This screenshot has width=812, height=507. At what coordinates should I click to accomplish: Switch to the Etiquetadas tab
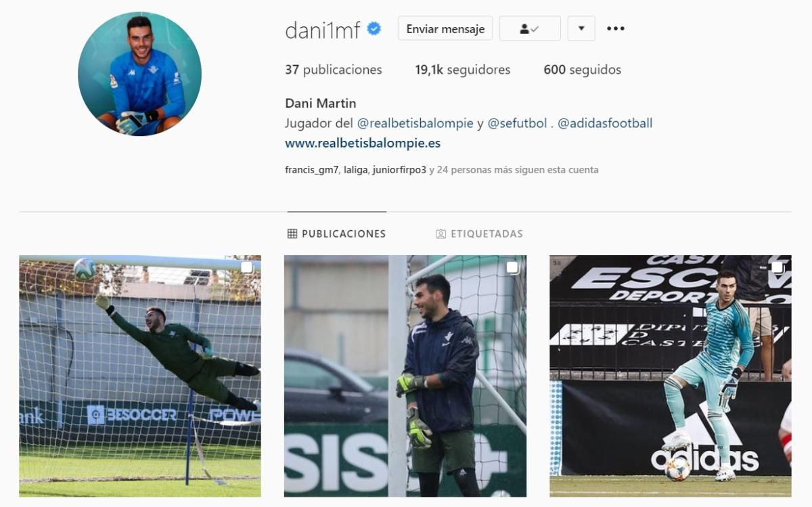[479, 234]
